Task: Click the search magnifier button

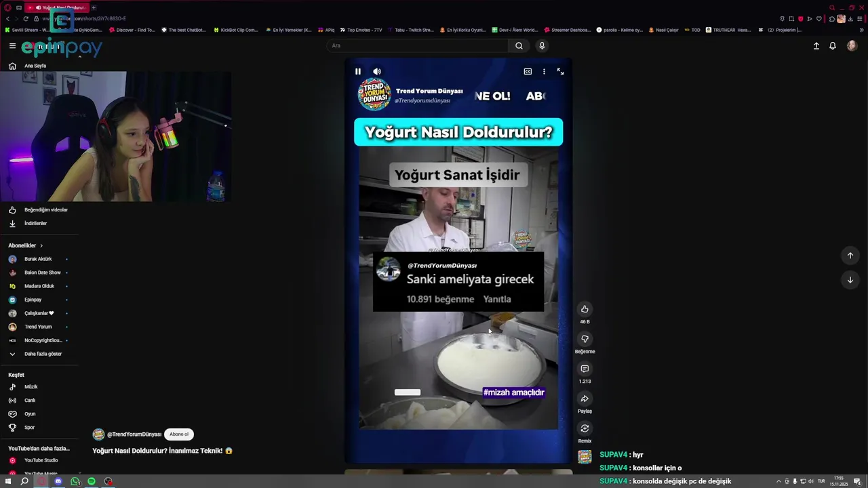Action: pos(519,45)
